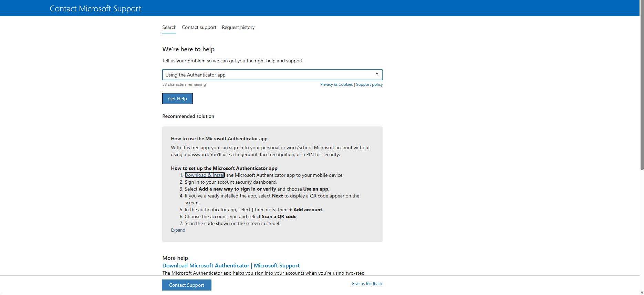Click 'Tell us your problem' instruction text

click(x=233, y=61)
